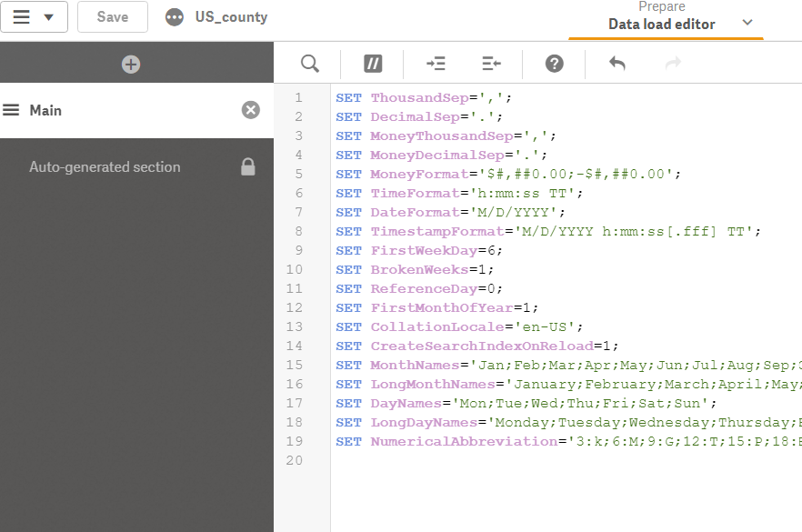Click the US_county app title

click(231, 17)
